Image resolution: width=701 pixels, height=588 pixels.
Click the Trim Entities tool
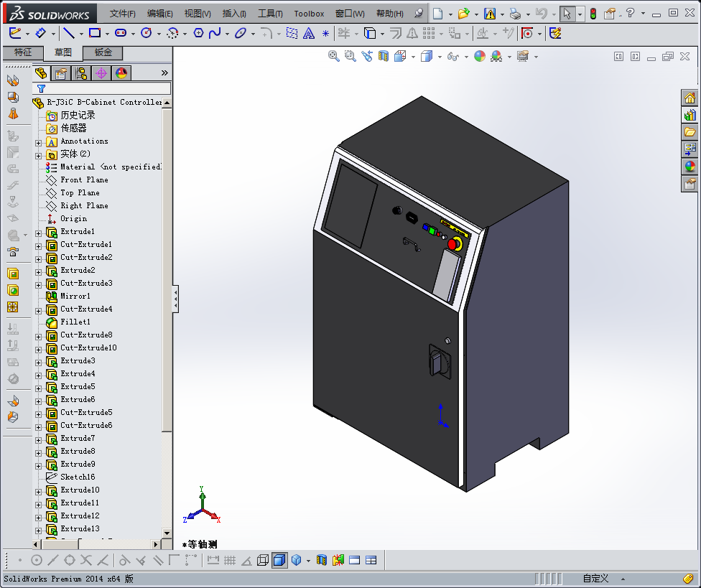(x=344, y=33)
